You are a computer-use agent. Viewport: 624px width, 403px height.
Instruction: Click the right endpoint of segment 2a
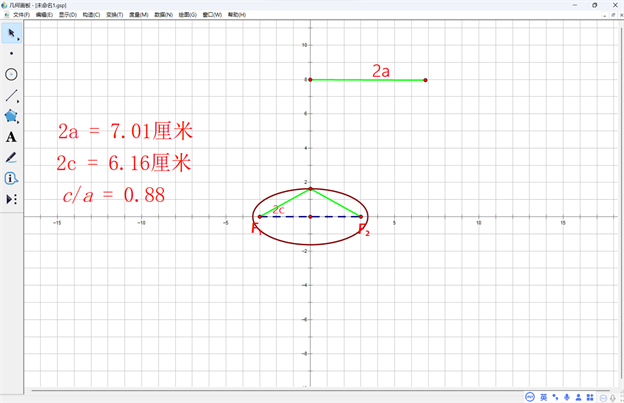[x=426, y=80]
